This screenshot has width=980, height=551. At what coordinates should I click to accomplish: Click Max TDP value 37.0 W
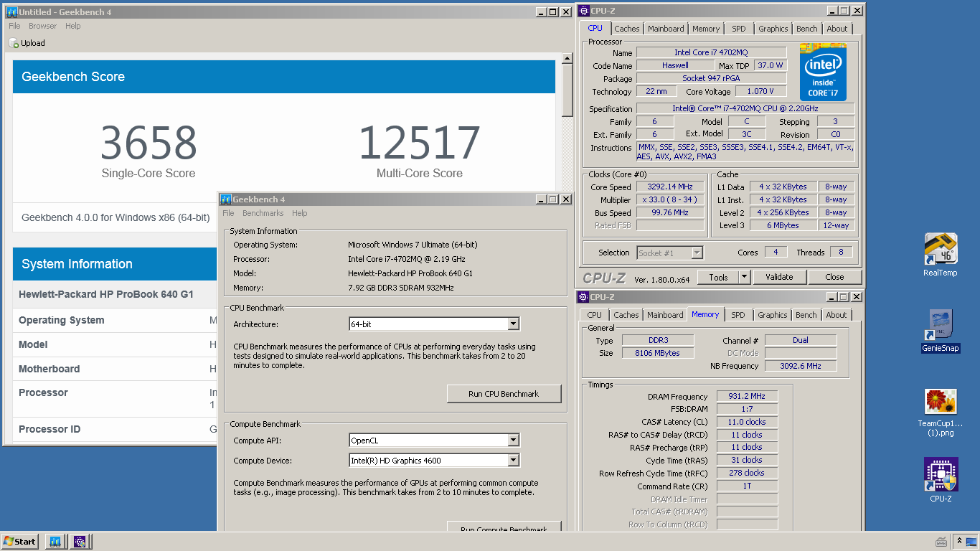[771, 65]
